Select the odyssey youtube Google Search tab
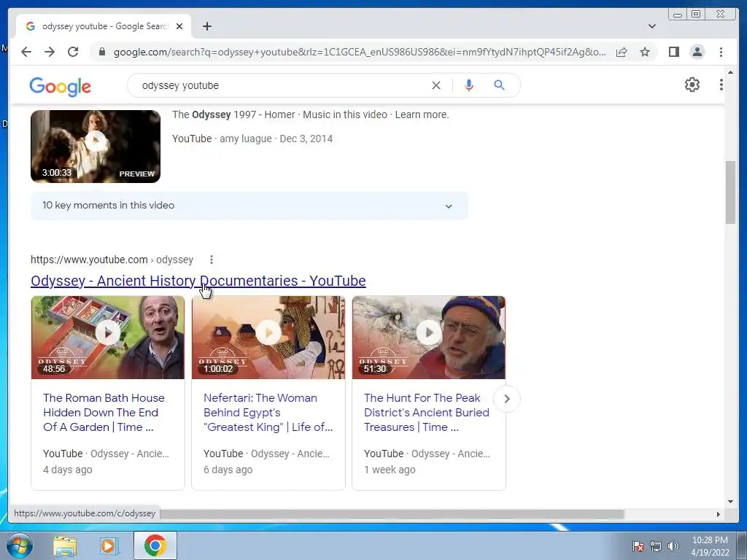Screen dimensions: 747x560 point(104,26)
